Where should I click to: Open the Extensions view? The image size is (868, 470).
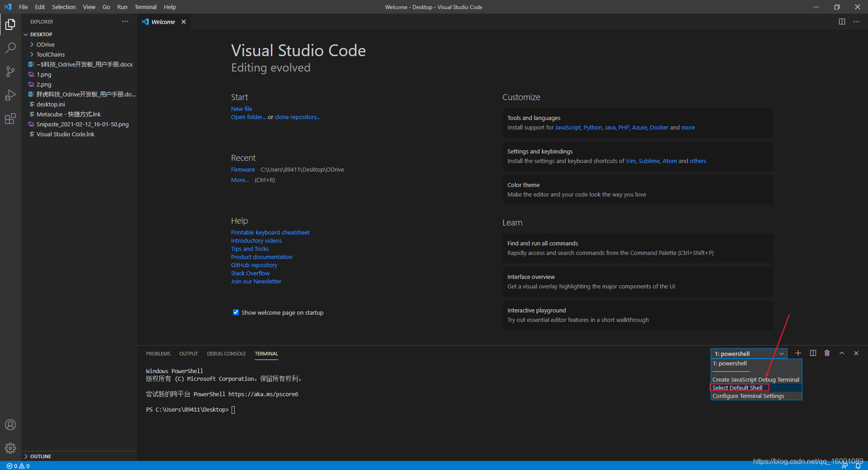click(10, 119)
